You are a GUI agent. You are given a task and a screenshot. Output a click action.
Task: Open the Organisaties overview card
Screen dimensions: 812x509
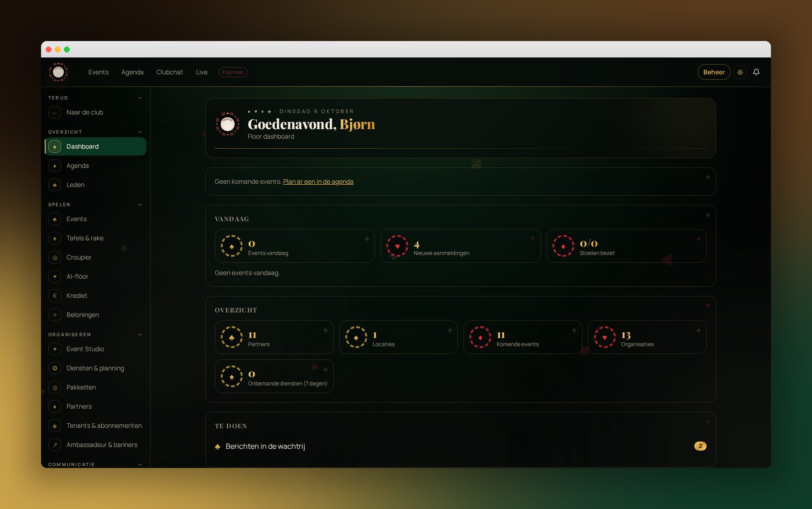tap(647, 337)
